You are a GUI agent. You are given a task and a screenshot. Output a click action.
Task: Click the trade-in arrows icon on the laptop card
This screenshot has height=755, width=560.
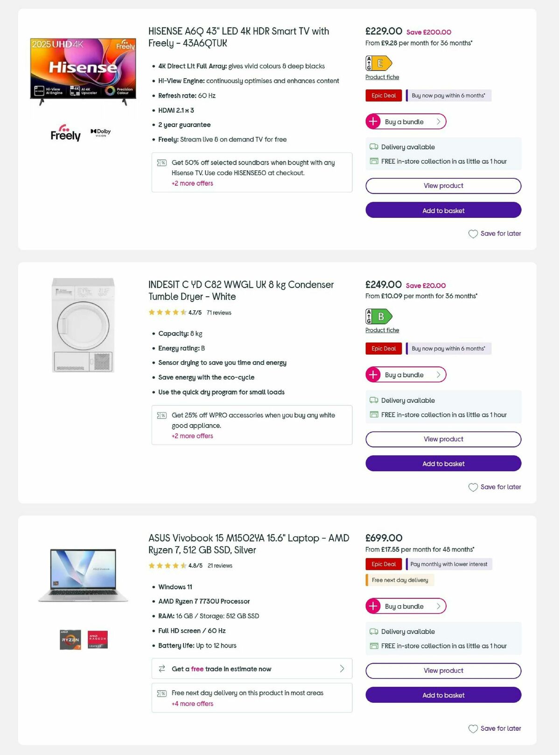pos(161,669)
